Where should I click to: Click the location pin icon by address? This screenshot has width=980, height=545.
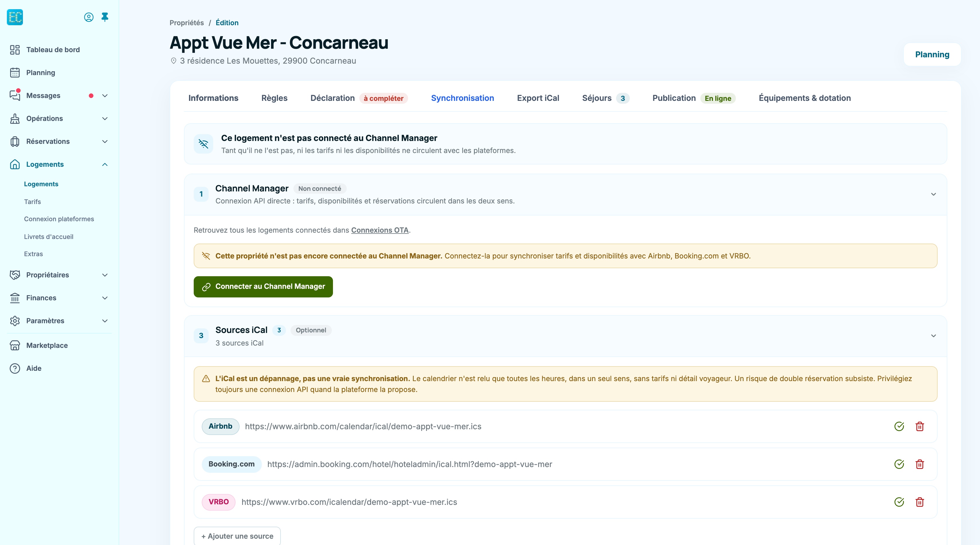173,61
